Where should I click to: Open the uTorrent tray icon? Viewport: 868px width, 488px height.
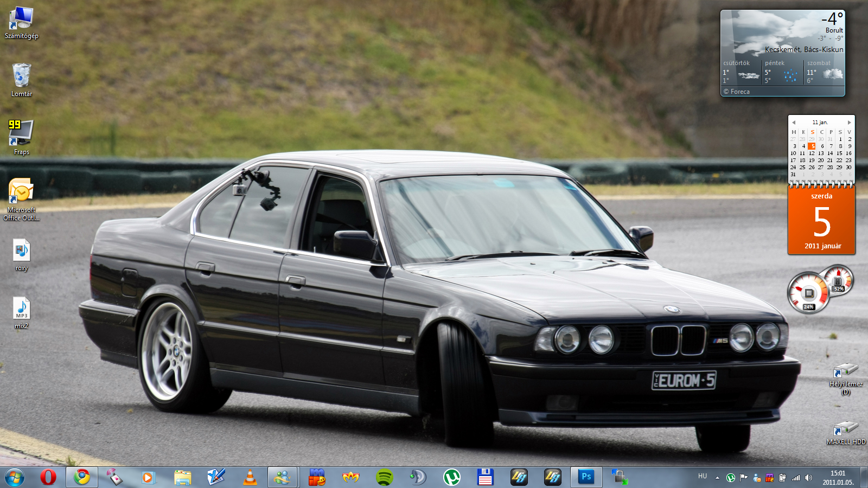point(731,478)
